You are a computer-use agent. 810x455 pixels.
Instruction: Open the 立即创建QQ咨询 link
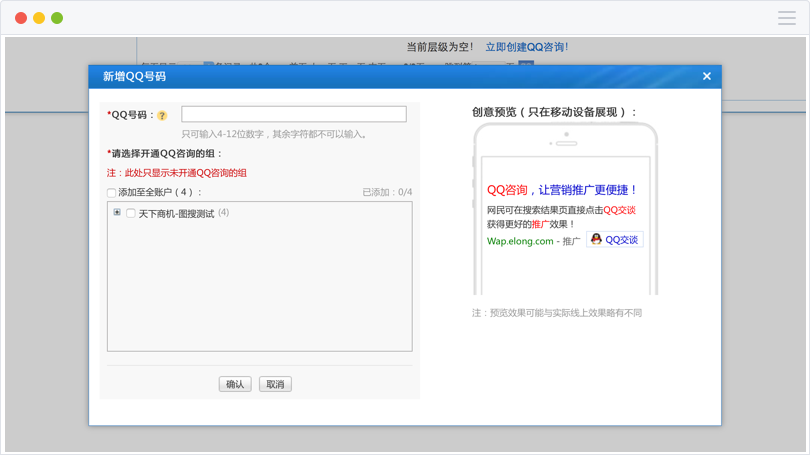click(x=527, y=47)
